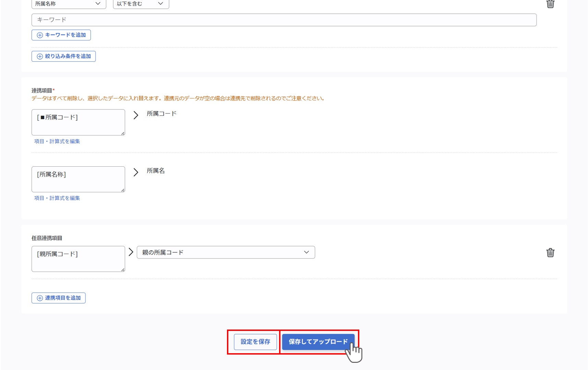
Task: Click the [所属名称] formula text area
Action: pos(78,179)
